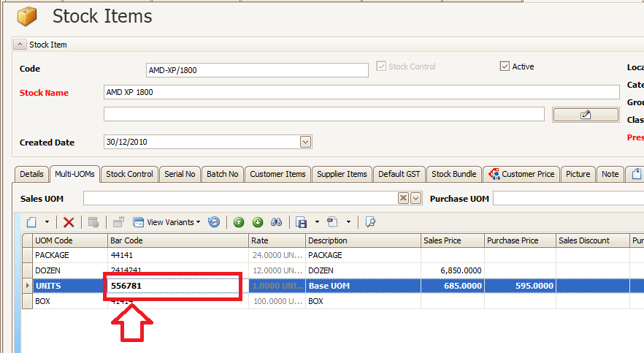Screen dimensions: 644x353
Task: Click the Sales Discount column header
Action: coord(593,240)
